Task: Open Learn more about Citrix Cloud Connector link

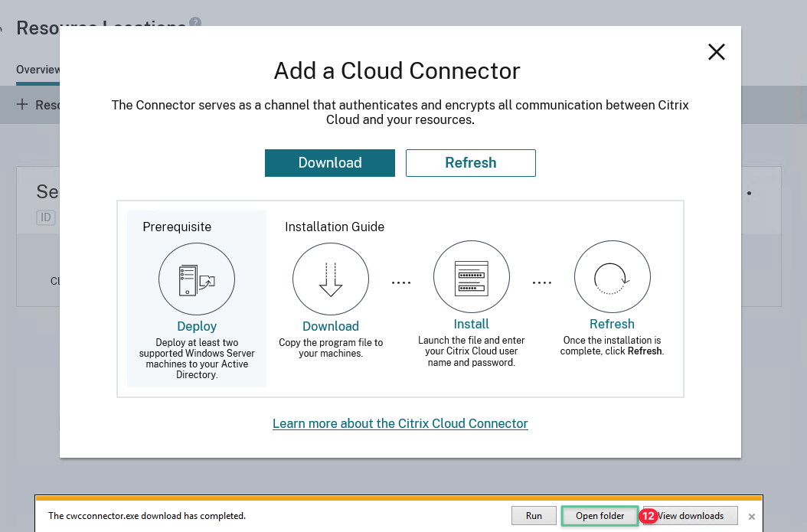Action: pyautogui.click(x=400, y=423)
